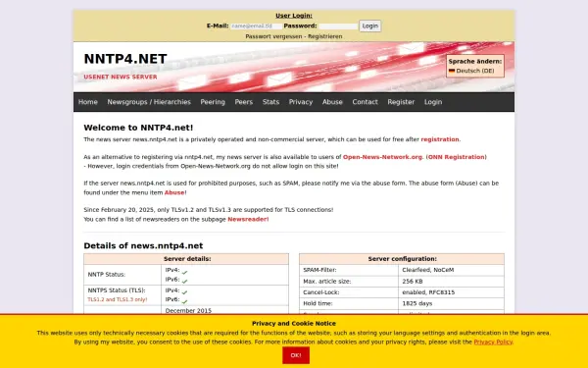Click the SPAM-Filter: label
The height and width of the screenshot is (368, 588).
[x=319, y=270]
